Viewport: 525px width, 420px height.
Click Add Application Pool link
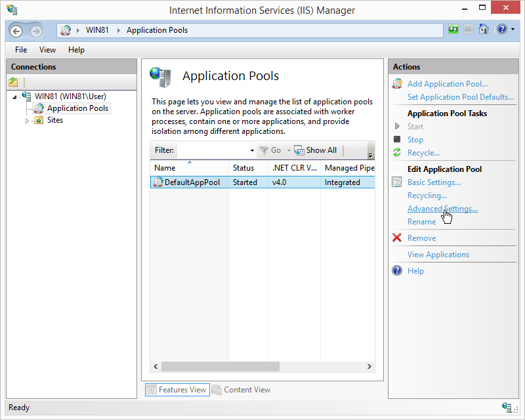(448, 84)
